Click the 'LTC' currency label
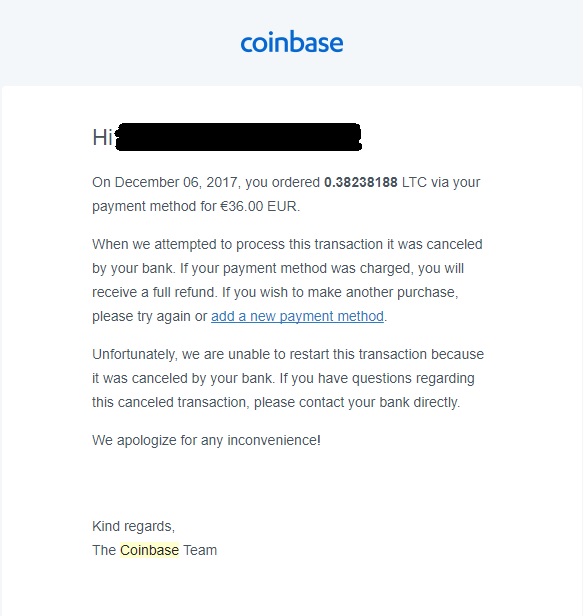This screenshot has width=584, height=616. (x=414, y=182)
